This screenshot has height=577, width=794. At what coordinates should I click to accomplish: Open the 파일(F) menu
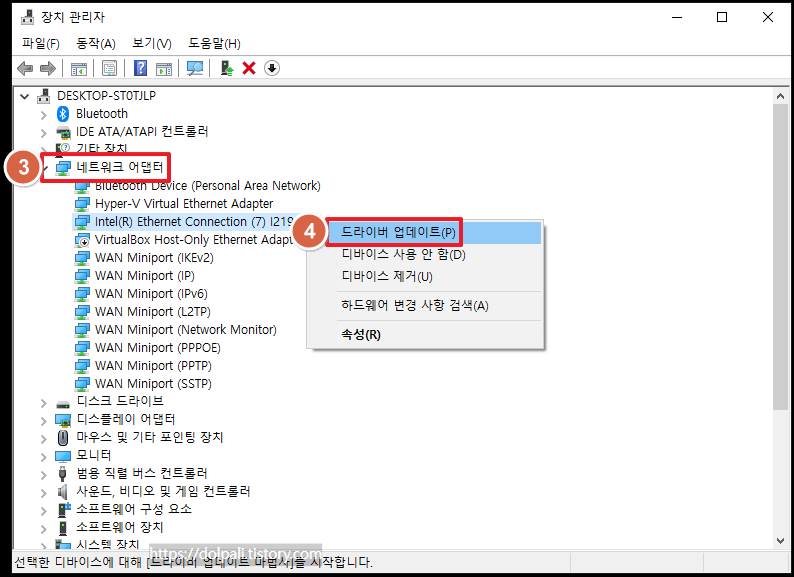pos(41,44)
